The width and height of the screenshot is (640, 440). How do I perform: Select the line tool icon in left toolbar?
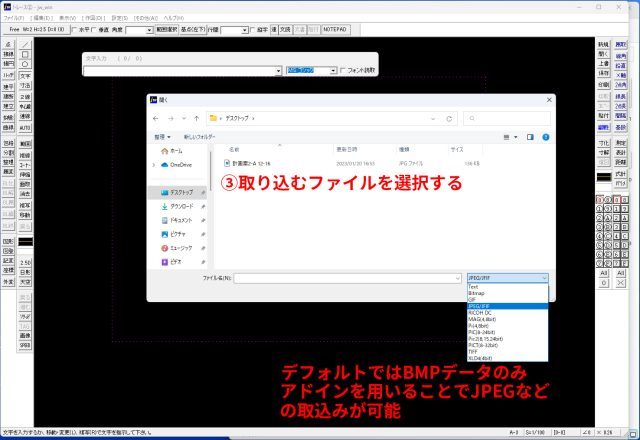click(x=25, y=45)
